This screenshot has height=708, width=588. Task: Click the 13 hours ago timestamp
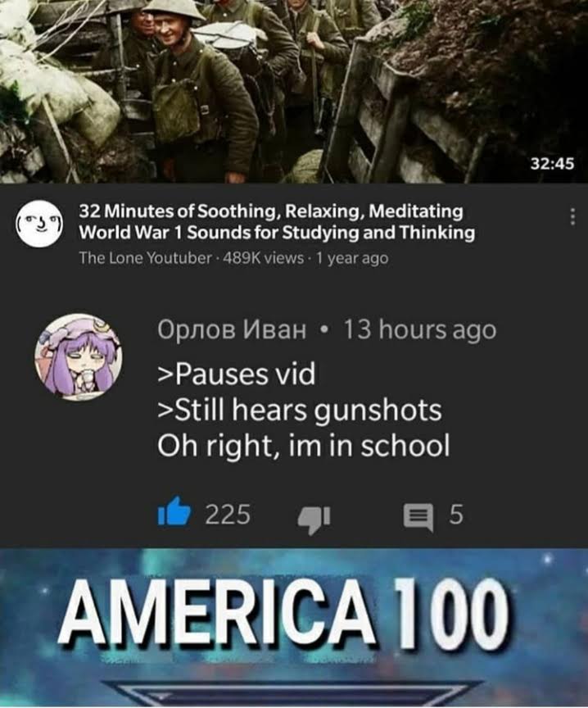[419, 329]
